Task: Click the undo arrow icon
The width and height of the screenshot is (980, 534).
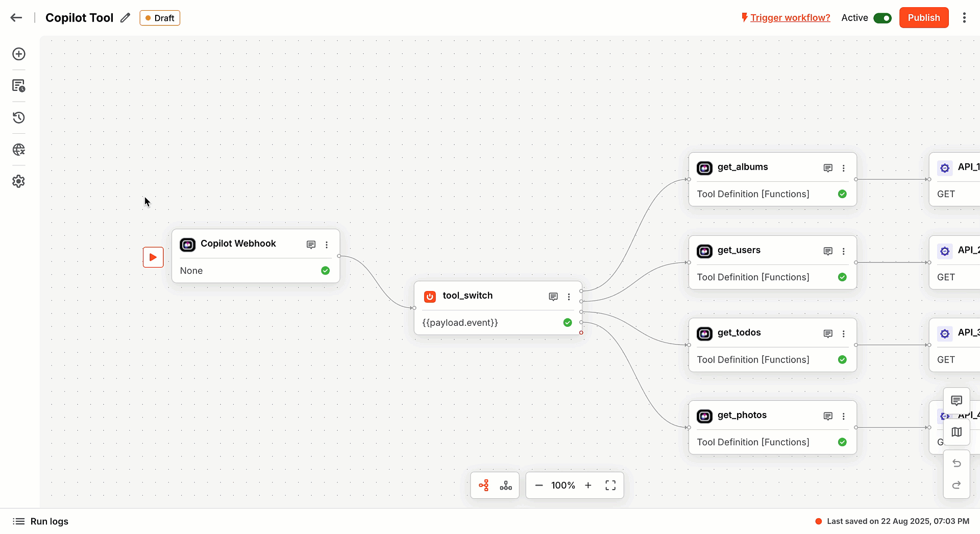Action: tap(957, 464)
